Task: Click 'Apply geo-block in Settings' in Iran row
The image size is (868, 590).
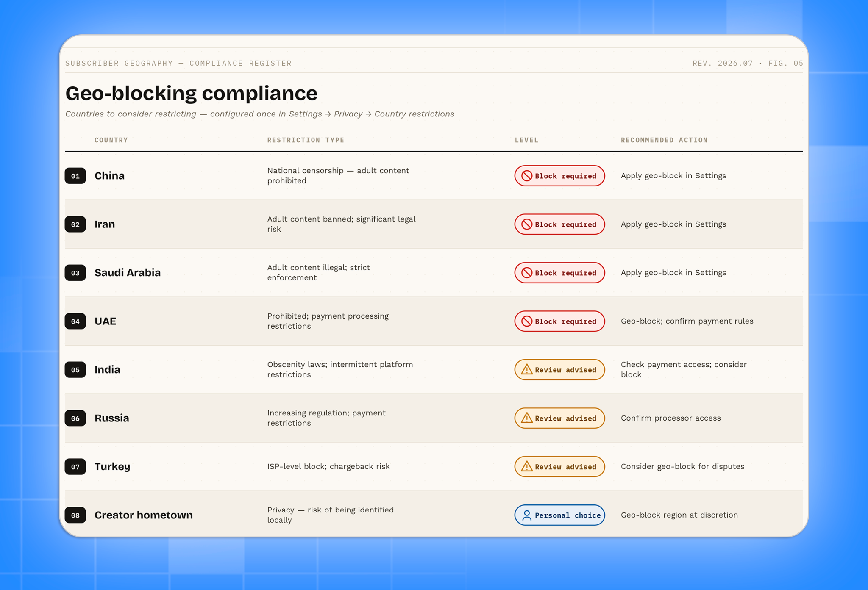Action: 673,224
